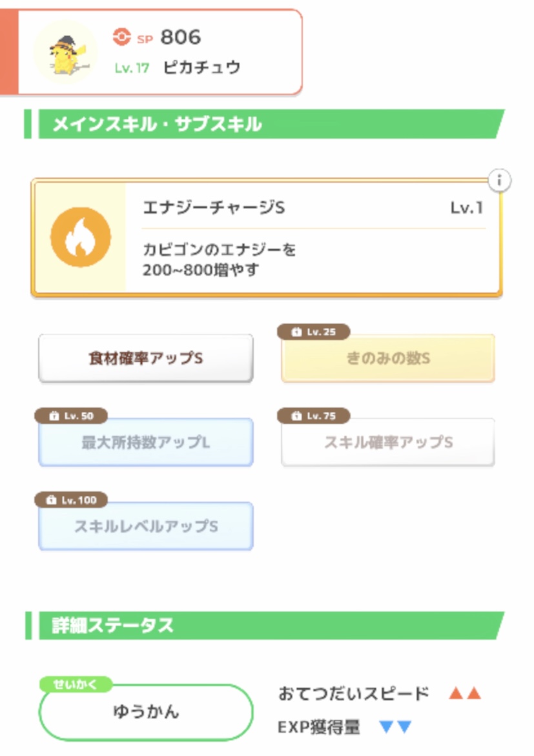Tap the ピカチュウ name label
The width and height of the screenshot is (534, 756).
coord(201,67)
